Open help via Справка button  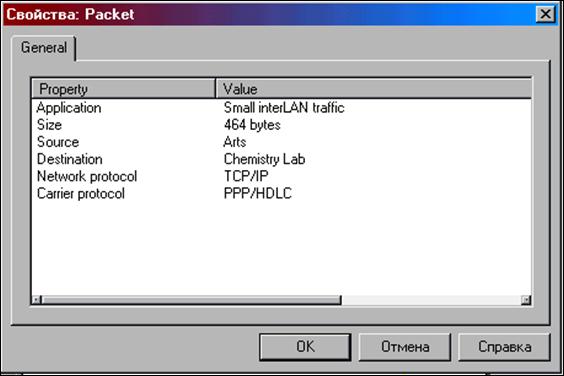504,347
